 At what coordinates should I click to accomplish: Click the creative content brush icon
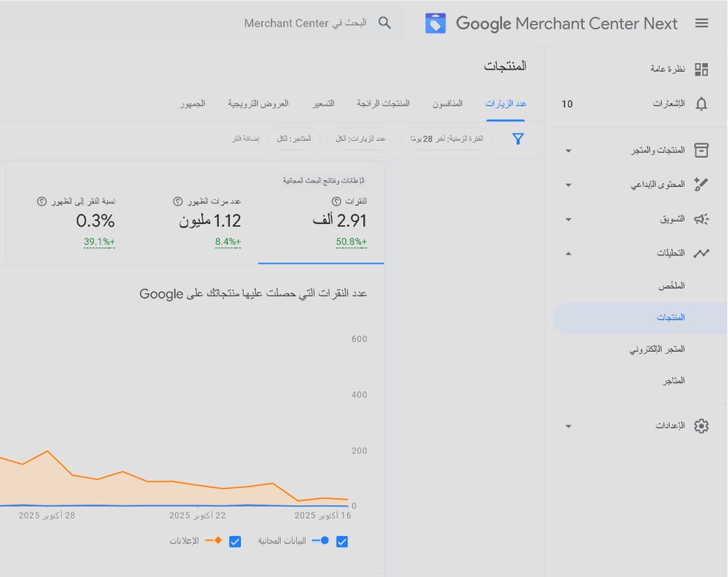pyautogui.click(x=701, y=184)
